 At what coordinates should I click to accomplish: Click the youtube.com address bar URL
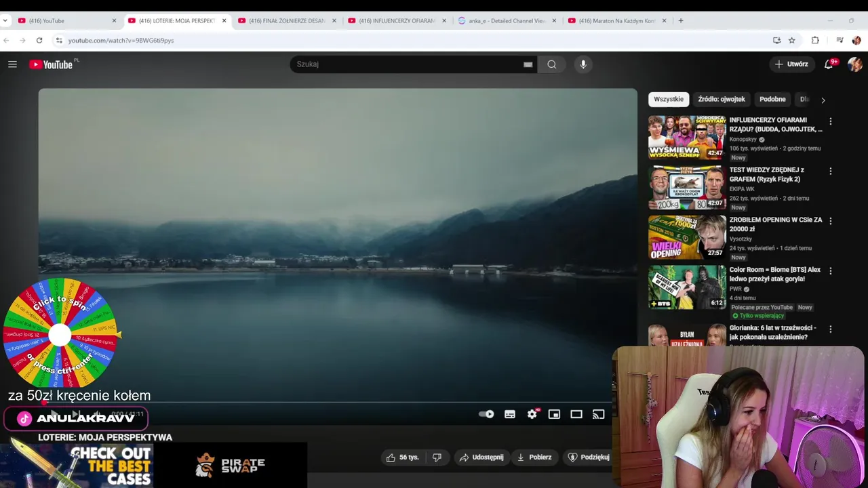[x=121, y=40]
